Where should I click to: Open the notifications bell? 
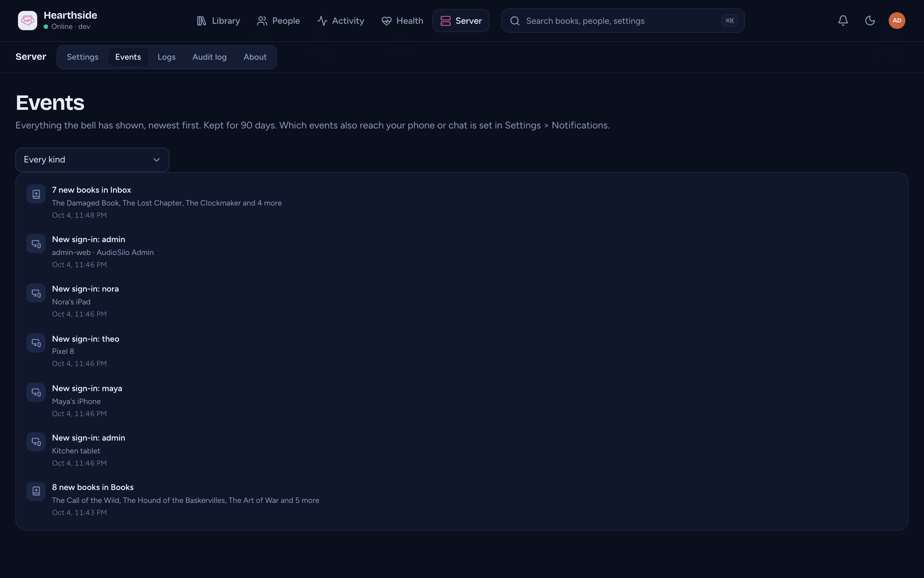click(843, 21)
